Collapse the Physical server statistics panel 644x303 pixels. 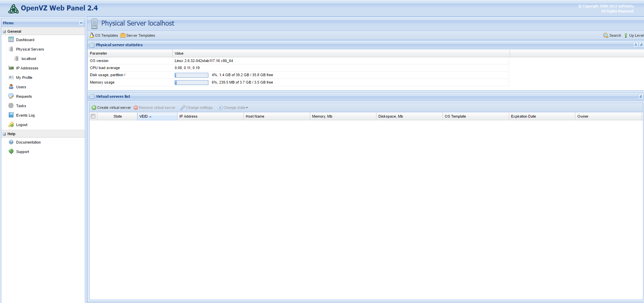636,44
